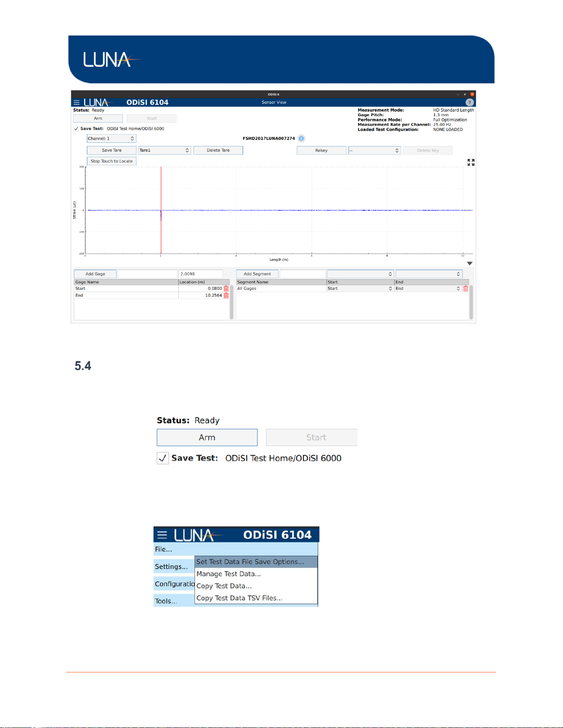Click the Gage Name column header
Screen dimensions: 563x728
tap(126, 282)
